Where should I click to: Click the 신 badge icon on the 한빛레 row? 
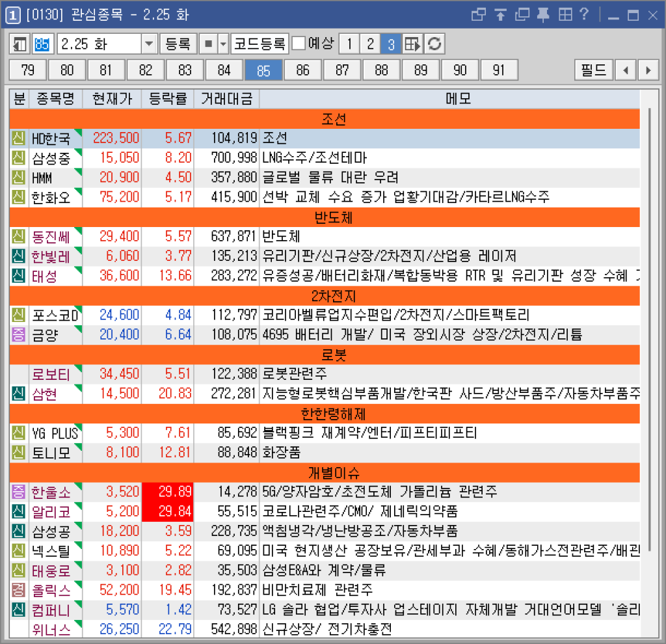18,256
